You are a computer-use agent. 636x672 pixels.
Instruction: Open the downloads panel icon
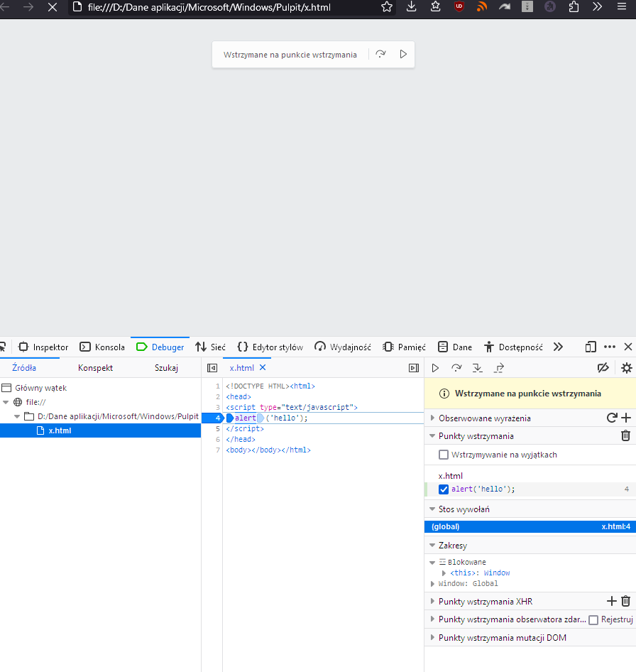[411, 6]
